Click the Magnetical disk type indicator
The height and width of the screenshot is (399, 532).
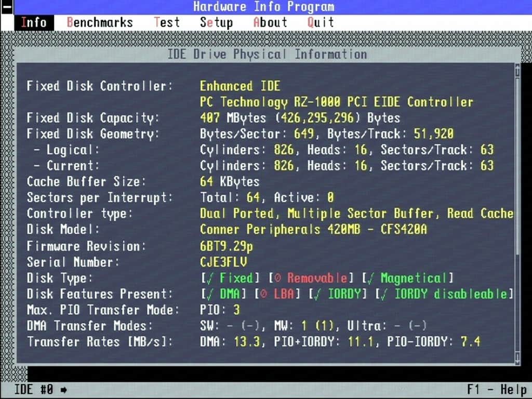407,278
